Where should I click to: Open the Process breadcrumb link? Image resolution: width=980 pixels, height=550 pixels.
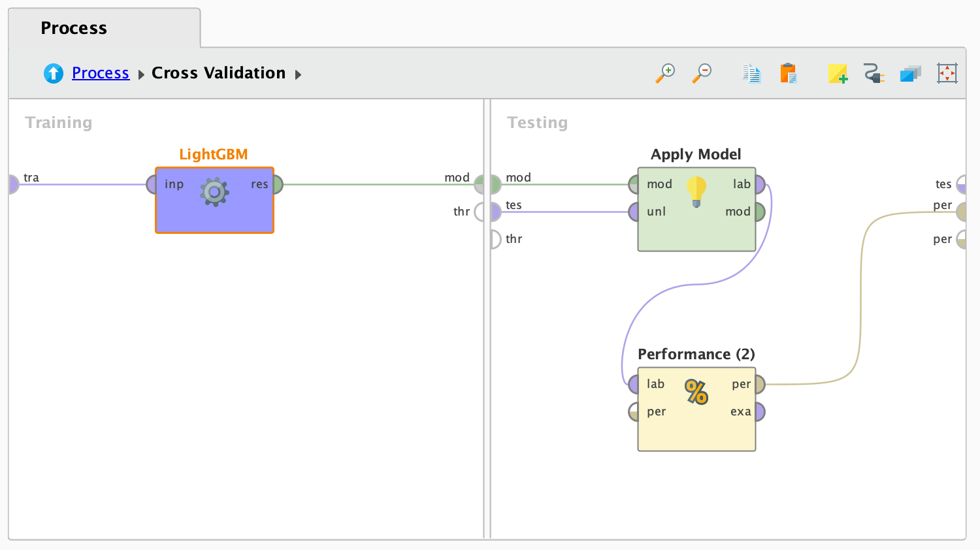coord(101,73)
